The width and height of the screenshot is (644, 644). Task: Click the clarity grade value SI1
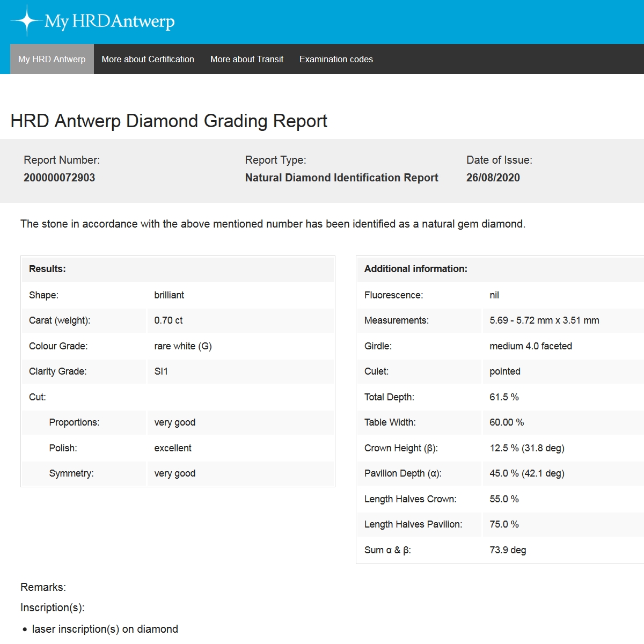[x=161, y=371]
